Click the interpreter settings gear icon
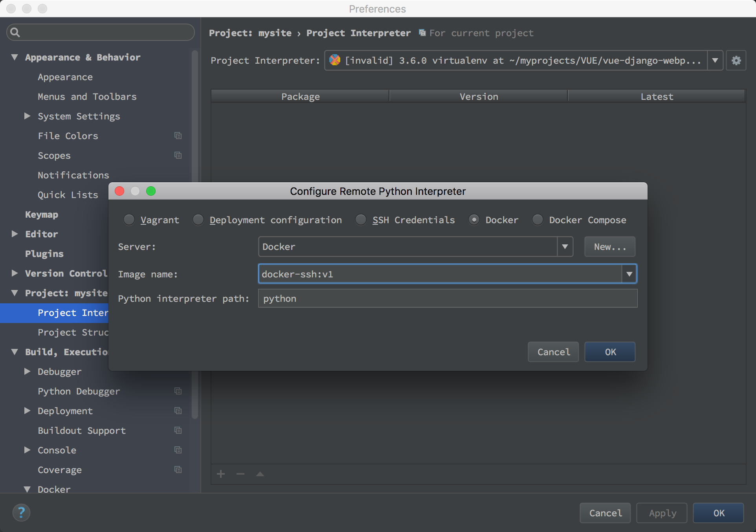Viewport: 756px width, 532px height. tap(736, 61)
